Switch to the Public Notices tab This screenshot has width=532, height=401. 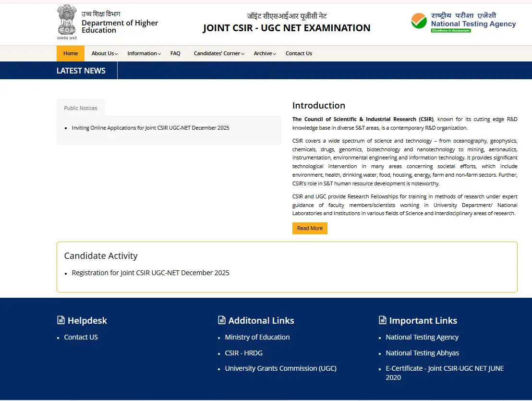80,108
